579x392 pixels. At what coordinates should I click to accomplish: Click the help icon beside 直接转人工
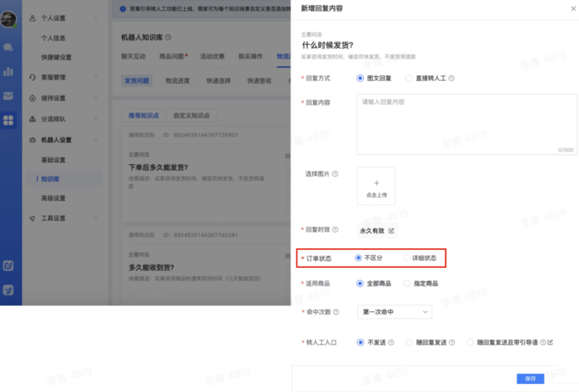452,78
